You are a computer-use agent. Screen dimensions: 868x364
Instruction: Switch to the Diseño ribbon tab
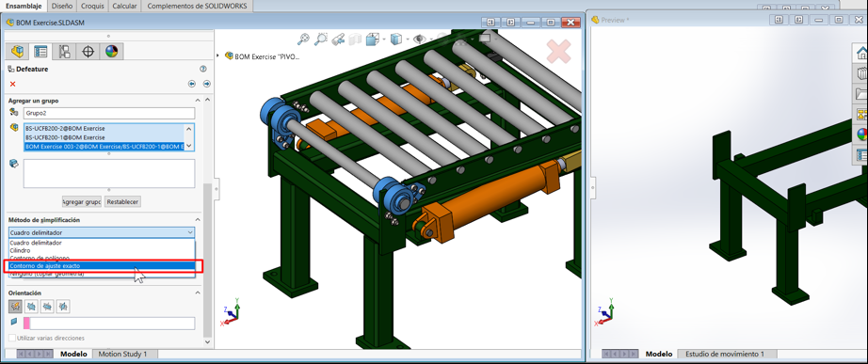point(61,6)
